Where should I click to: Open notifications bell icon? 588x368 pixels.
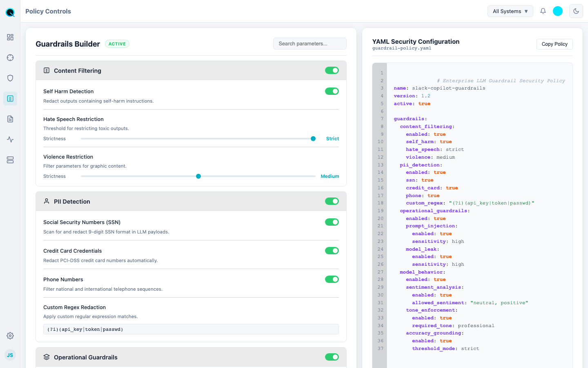(x=543, y=11)
